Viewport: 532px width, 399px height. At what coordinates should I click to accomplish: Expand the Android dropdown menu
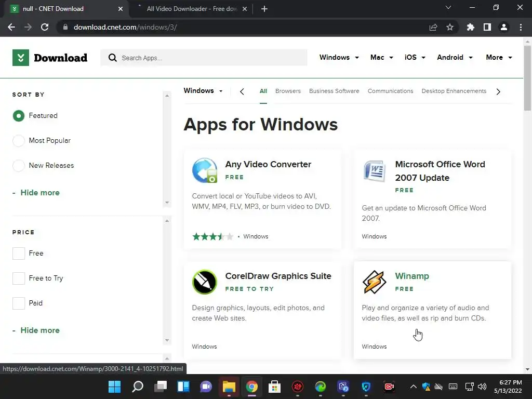(455, 57)
